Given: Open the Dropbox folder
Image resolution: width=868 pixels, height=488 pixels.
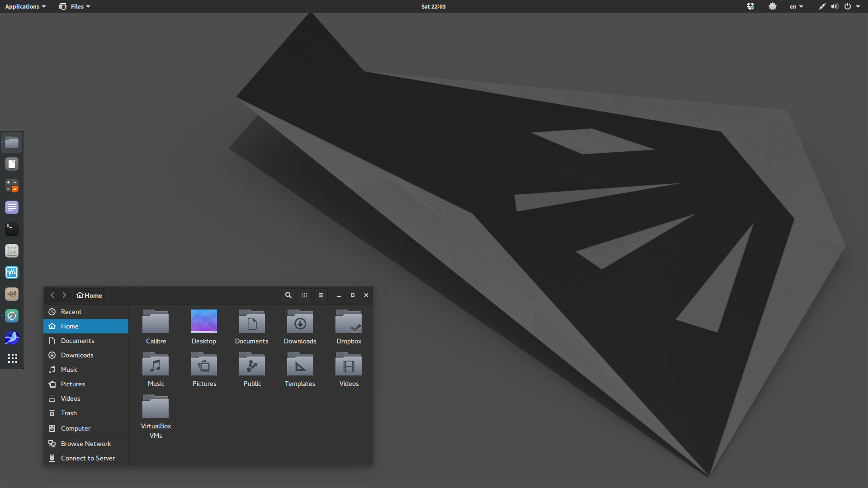Looking at the screenshot, I should pos(349,328).
